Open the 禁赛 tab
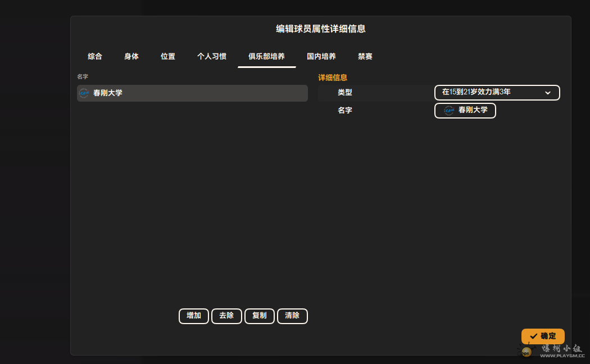 pyautogui.click(x=365, y=56)
